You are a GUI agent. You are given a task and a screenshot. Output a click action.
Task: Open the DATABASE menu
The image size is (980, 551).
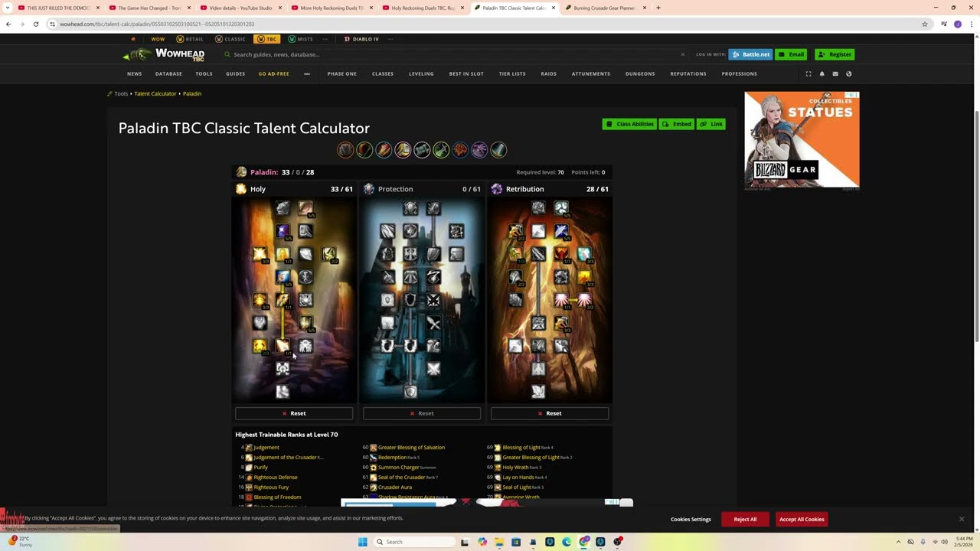tap(168, 74)
